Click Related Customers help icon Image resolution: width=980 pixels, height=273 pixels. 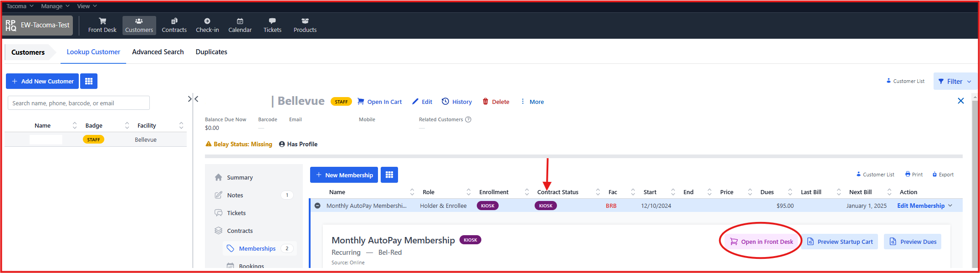468,119
